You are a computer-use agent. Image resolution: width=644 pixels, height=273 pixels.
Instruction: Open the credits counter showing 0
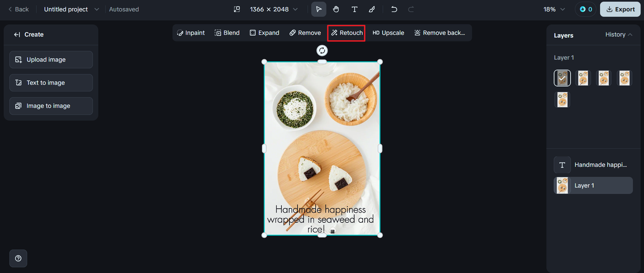[586, 9]
